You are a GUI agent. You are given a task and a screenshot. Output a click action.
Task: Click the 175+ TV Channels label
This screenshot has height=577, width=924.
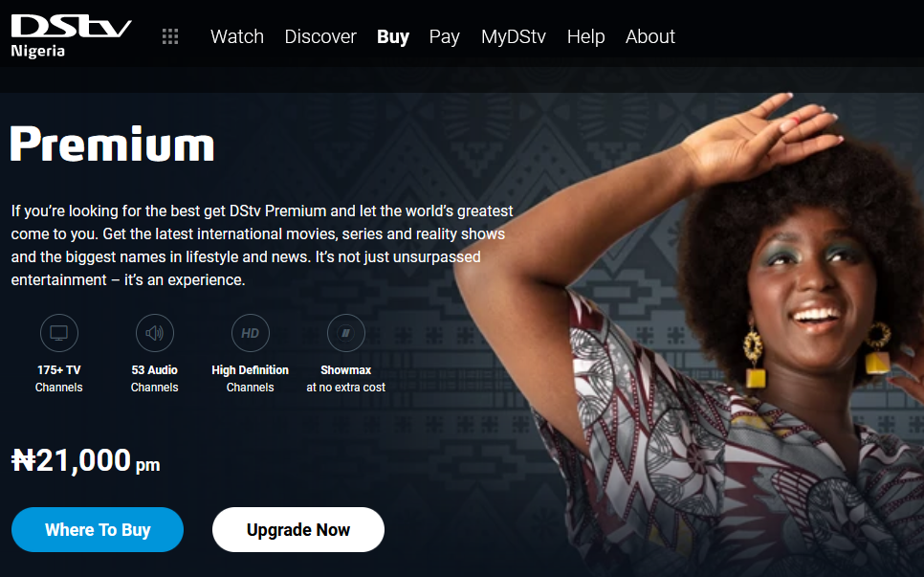tap(59, 378)
